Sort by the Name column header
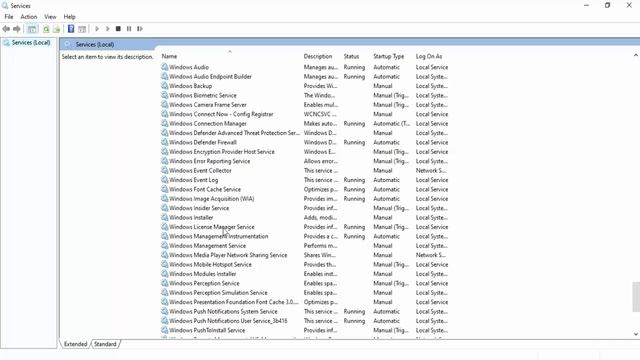The height and width of the screenshot is (360, 640). pyautogui.click(x=169, y=56)
